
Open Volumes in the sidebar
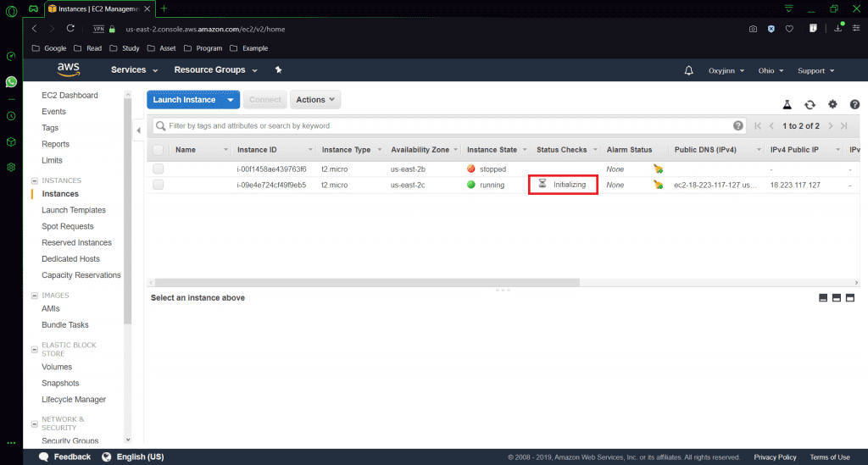[x=57, y=367]
